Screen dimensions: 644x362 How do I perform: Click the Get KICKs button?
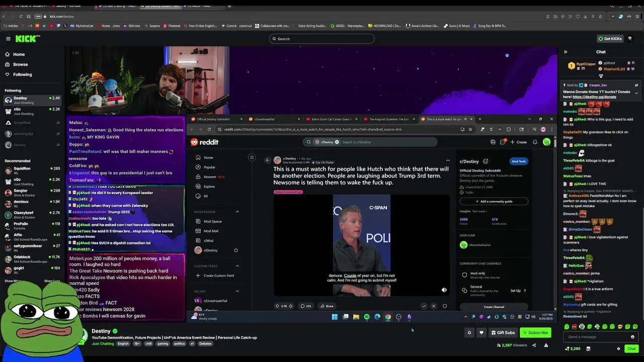610,39
